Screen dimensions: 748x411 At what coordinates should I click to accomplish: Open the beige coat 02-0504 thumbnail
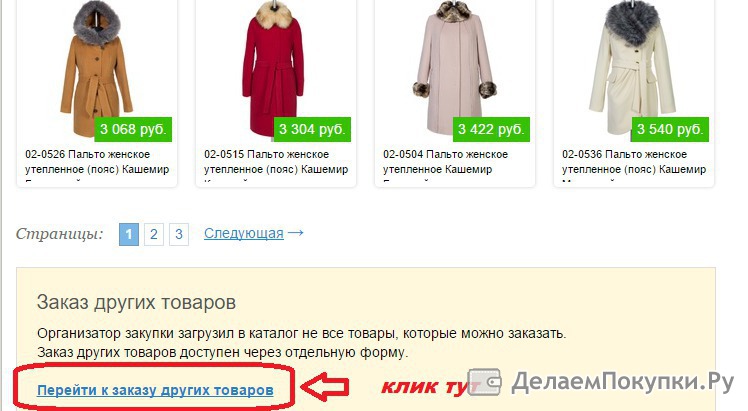click(x=454, y=70)
